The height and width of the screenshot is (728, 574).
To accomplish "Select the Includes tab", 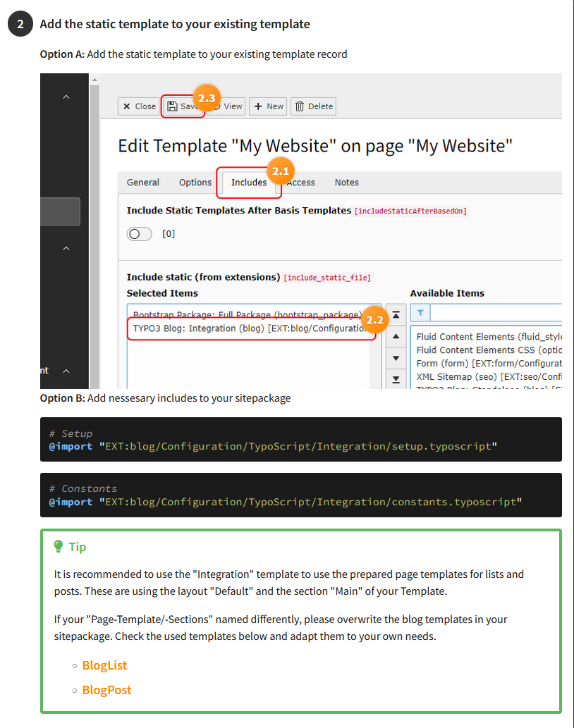I will pyautogui.click(x=249, y=183).
